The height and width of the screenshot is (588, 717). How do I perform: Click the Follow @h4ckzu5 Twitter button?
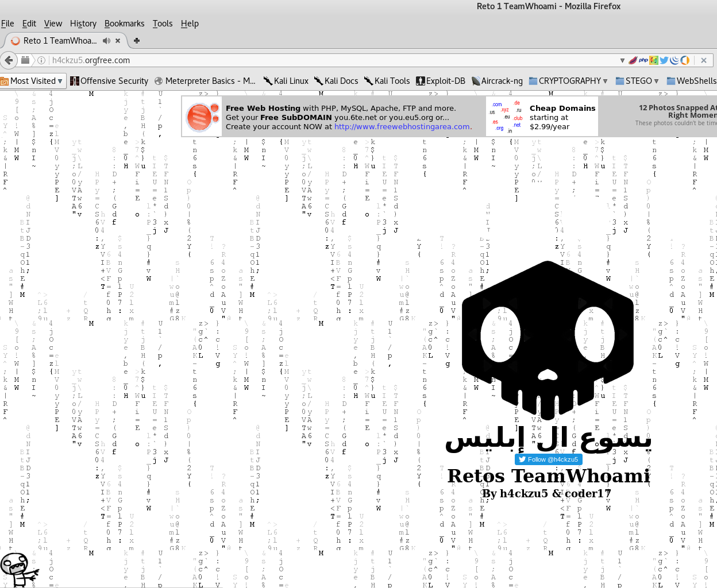548,459
